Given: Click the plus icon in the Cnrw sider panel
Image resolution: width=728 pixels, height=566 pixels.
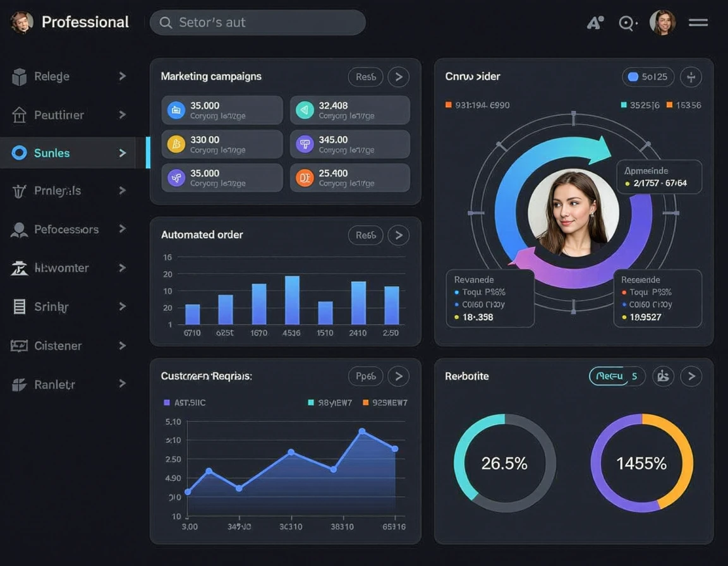Looking at the screenshot, I should coord(691,76).
